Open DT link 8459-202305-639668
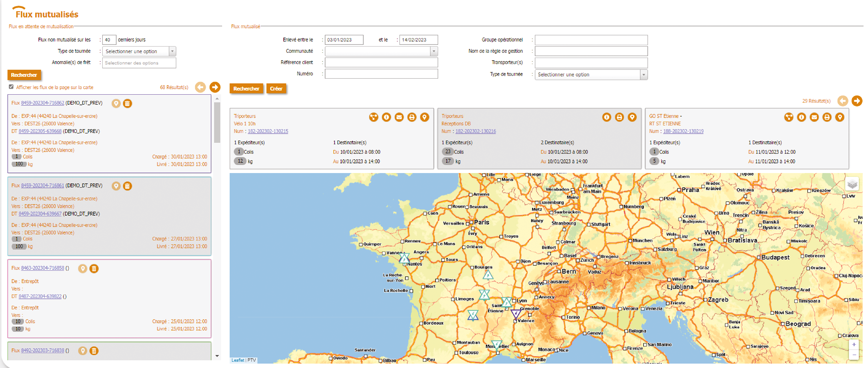The width and height of the screenshot is (868, 368). (x=40, y=131)
